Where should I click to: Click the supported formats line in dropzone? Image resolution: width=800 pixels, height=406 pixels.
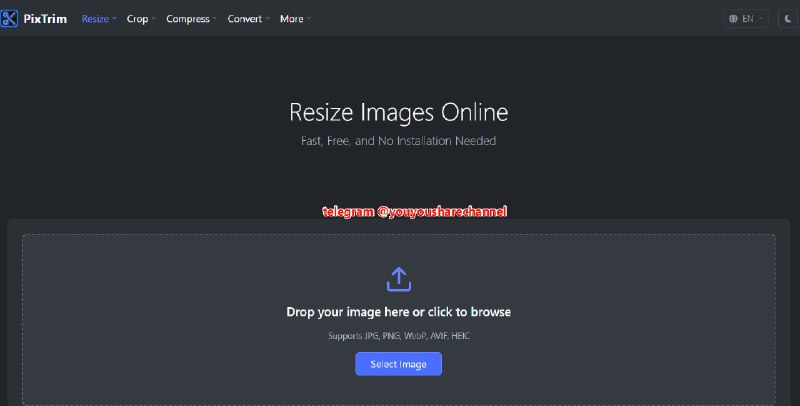click(398, 336)
